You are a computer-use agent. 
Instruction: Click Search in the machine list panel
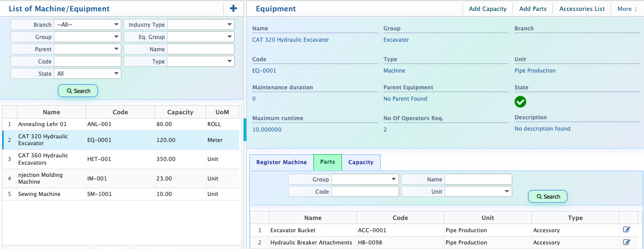pos(78,91)
